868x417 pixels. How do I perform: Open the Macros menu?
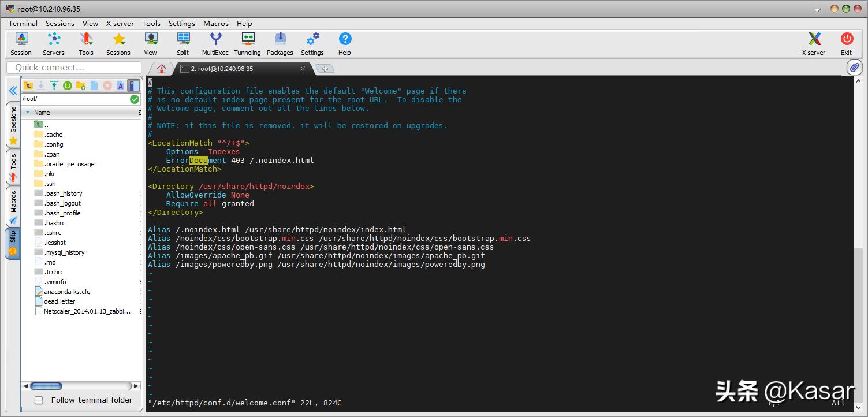(x=215, y=23)
